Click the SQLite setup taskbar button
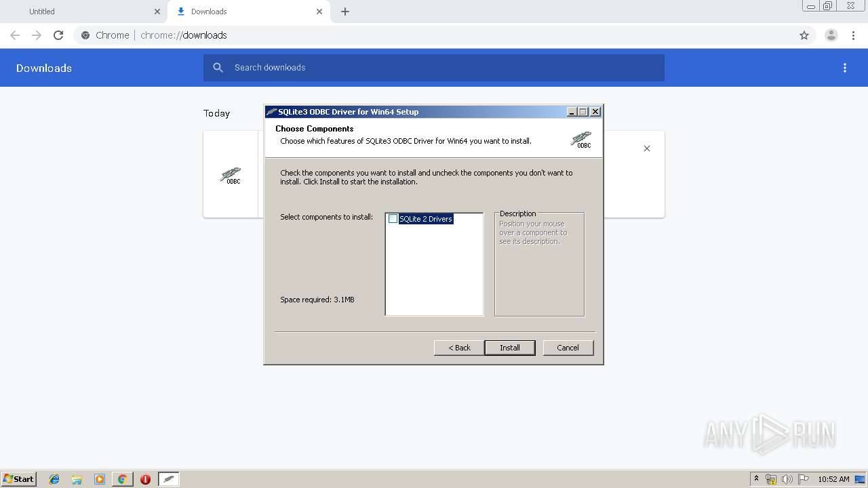The image size is (868, 488). tap(169, 479)
